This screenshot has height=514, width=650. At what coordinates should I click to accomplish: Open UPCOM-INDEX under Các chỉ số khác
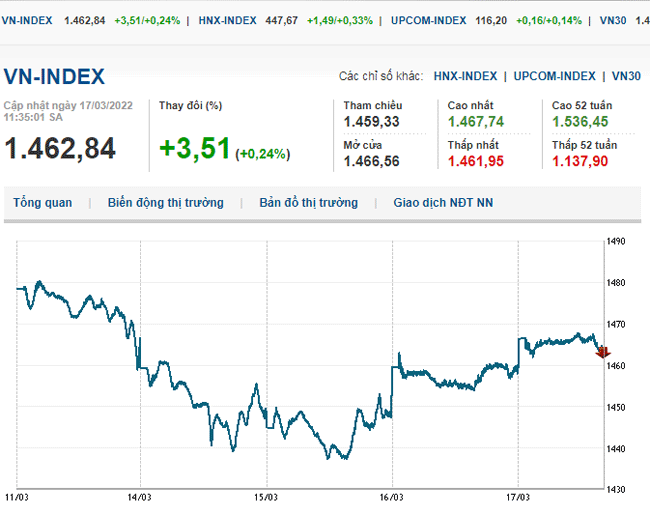[x=555, y=76]
